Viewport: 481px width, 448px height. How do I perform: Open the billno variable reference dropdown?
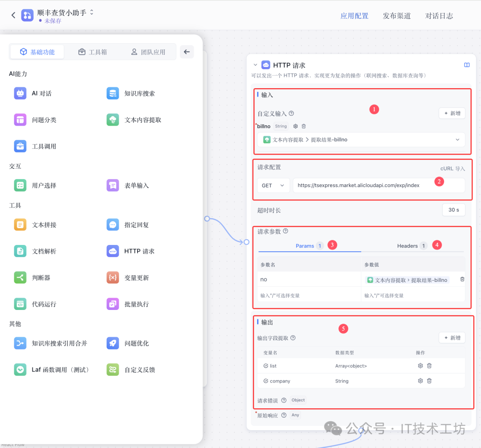click(361, 139)
